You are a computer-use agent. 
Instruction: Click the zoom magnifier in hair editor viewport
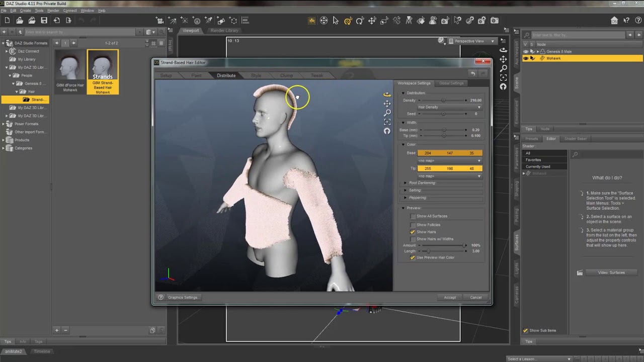[x=387, y=113]
